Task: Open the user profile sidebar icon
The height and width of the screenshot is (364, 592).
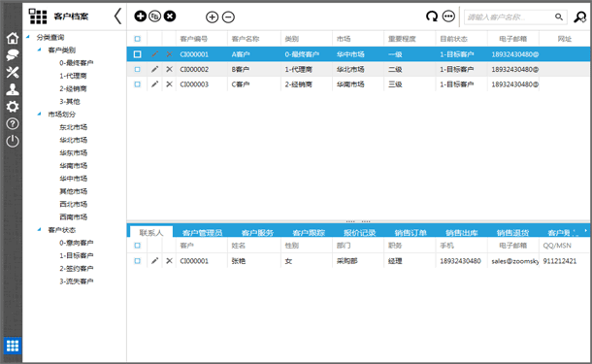Action: pos(13,89)
